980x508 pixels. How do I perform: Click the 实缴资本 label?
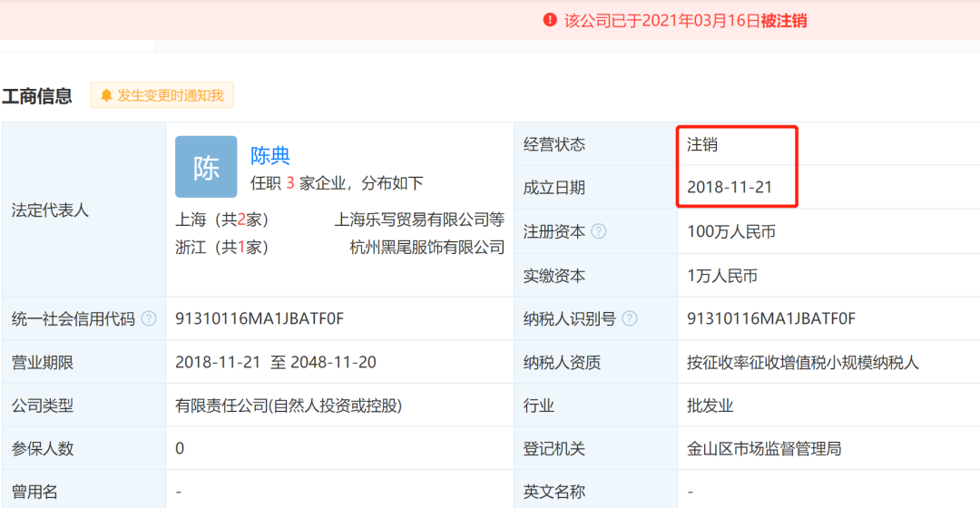click(x=554, y=276)
